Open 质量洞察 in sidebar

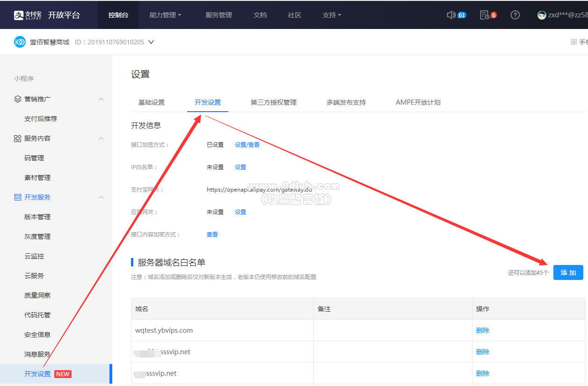click(x=37, y=295)
